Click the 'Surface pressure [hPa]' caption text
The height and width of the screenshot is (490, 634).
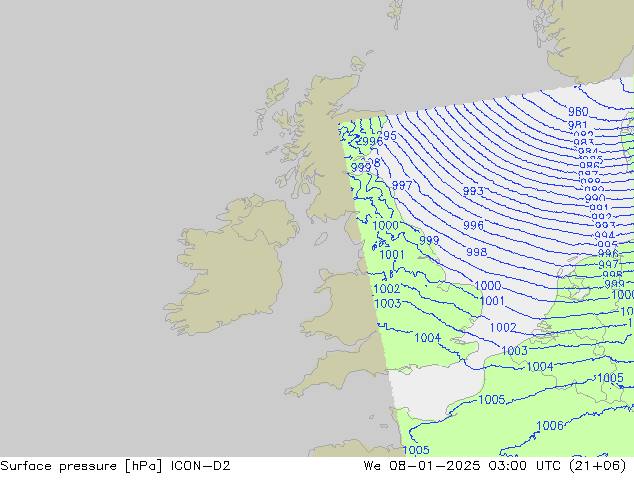click(x=81, y=466)
